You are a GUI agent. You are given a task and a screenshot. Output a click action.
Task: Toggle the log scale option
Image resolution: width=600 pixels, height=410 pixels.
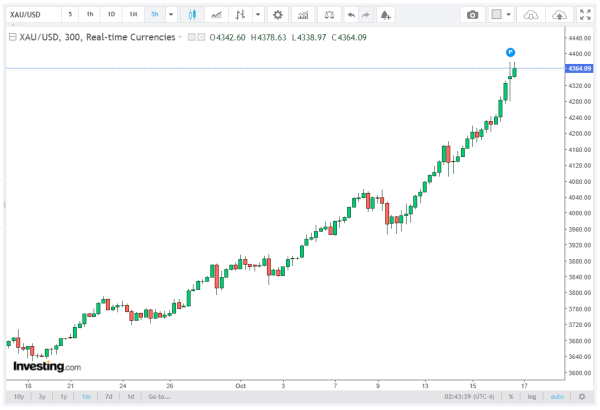pyautogui.click(x=530, y=396)
